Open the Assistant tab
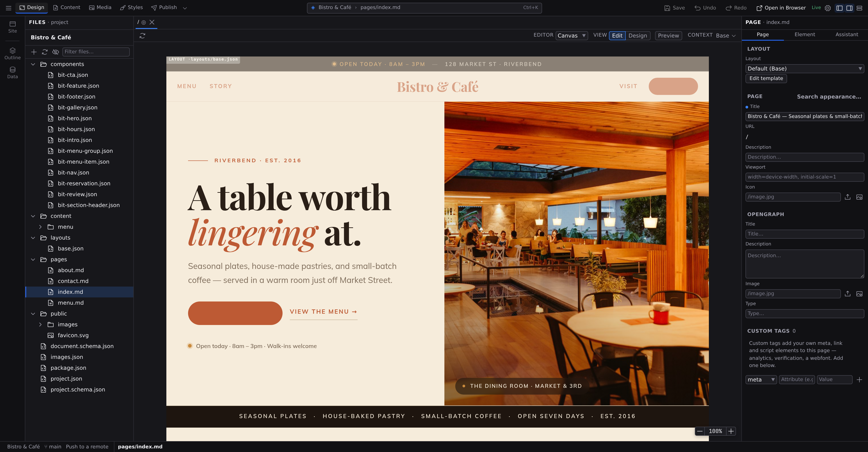 click(847, 34)
